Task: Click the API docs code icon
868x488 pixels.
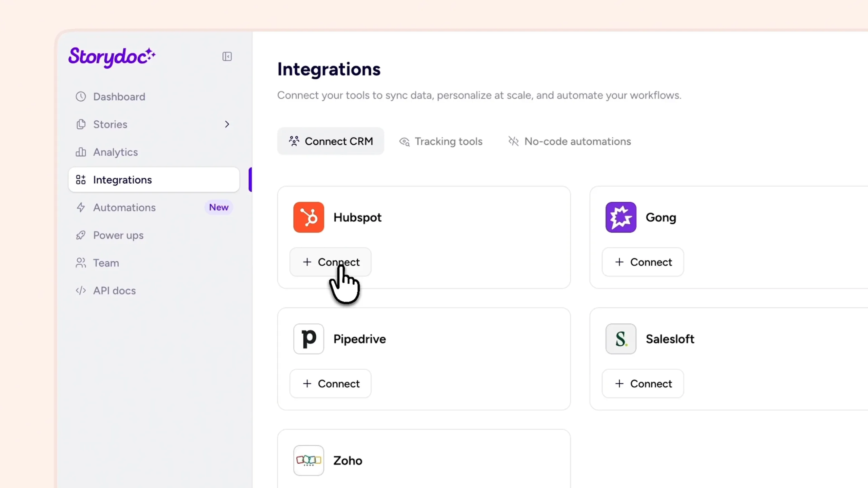Action: pos(81,291)
